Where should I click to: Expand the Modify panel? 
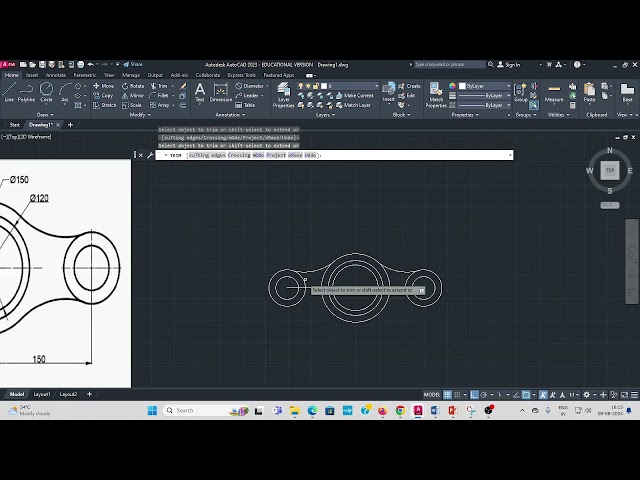[x=140, y=115]
